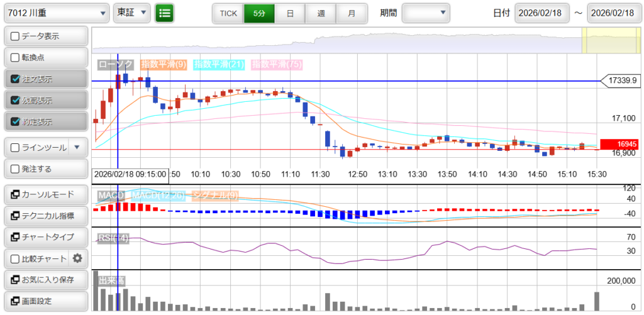This screenshot has width=644, height=315.
Task: Open the 比較チャート gear settings icon
Action: 77,258
